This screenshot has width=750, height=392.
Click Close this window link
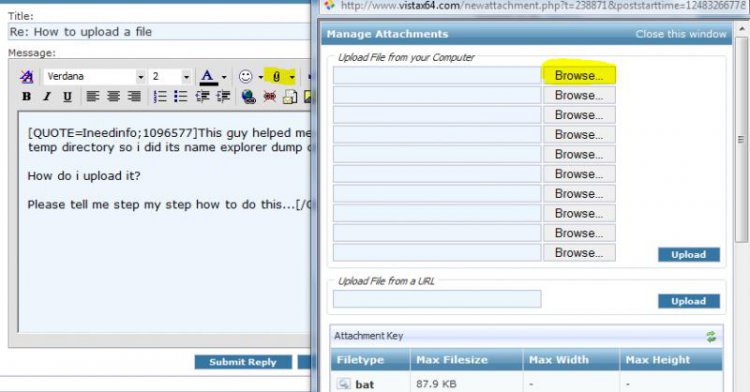click(x=681, y=34)
